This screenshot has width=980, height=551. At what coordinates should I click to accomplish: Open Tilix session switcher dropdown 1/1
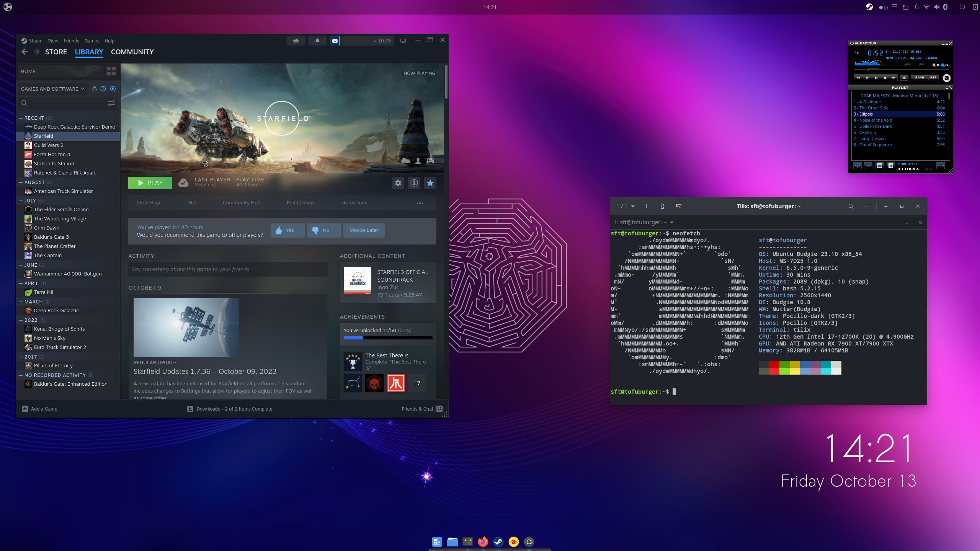[x=626, y=206]
